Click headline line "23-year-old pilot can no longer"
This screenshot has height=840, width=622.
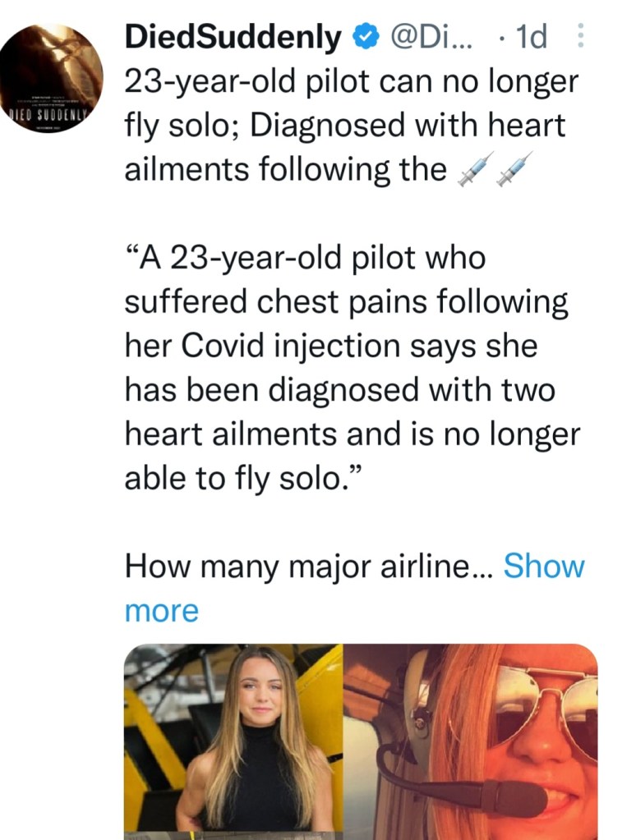[351, 81]
